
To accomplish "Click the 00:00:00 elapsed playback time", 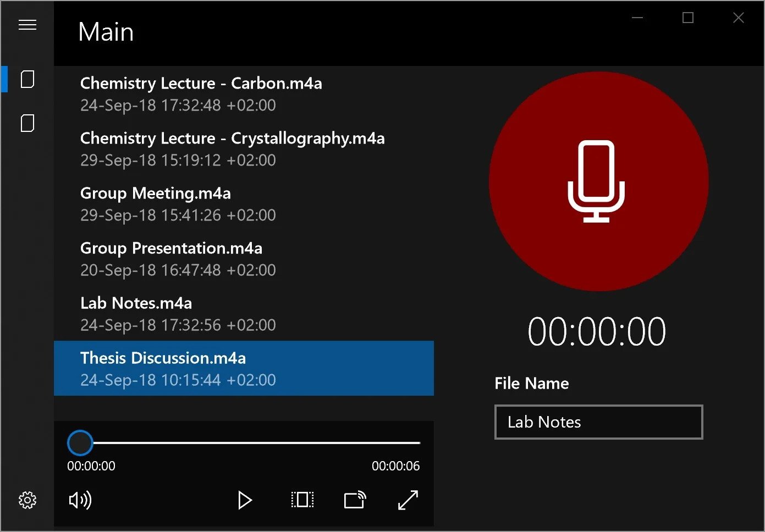I will tap(91, 466).
